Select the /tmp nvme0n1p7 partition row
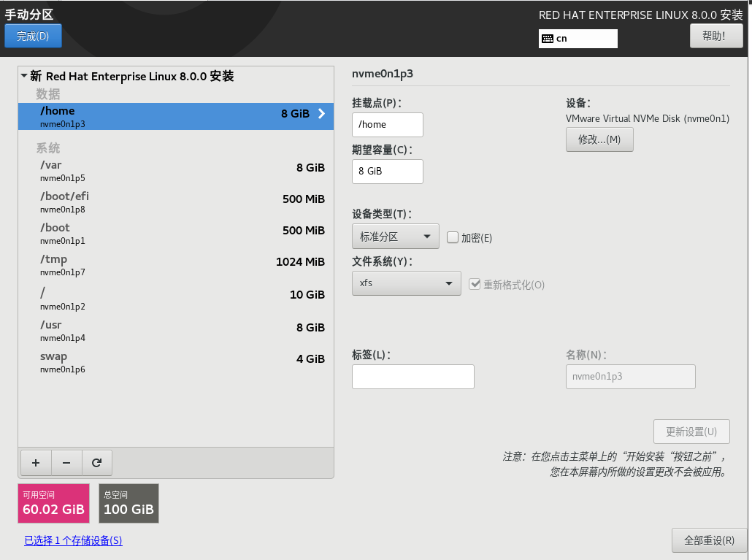752x560 pixels. tap(176, 265)
